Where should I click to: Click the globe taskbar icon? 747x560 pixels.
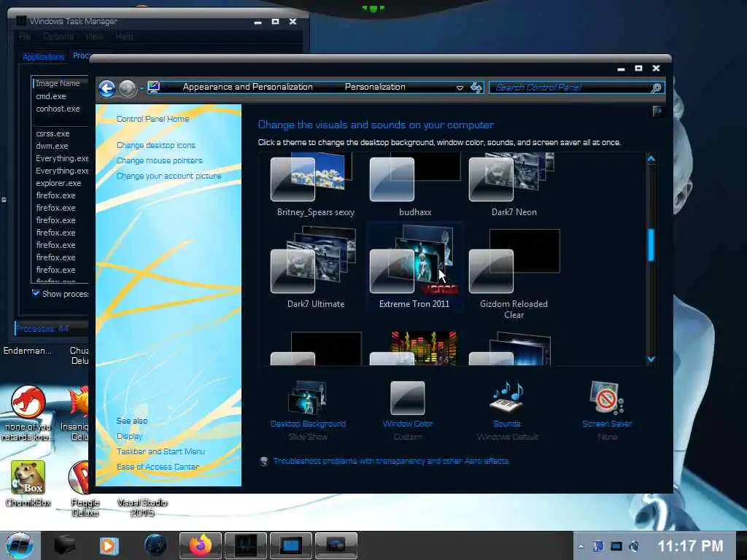[155, 545]
